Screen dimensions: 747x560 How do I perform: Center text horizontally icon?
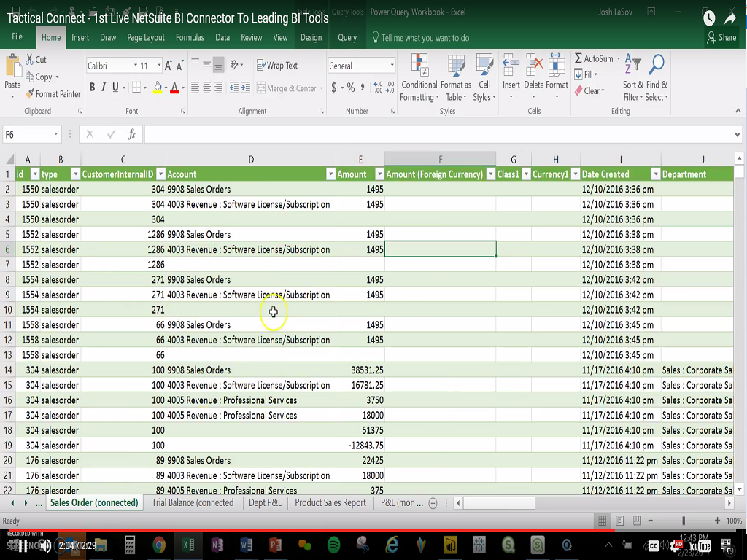[x=206, y=87]
